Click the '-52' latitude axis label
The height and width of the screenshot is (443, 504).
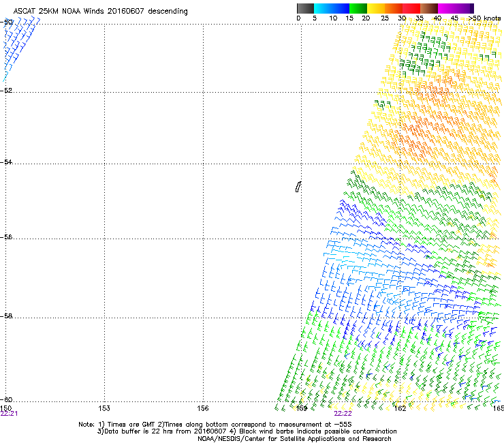tap(6, 91)
